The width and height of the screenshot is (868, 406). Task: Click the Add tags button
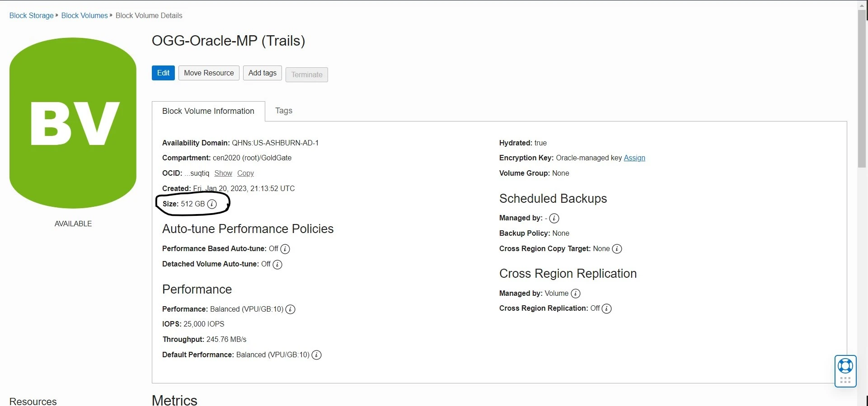262,73
